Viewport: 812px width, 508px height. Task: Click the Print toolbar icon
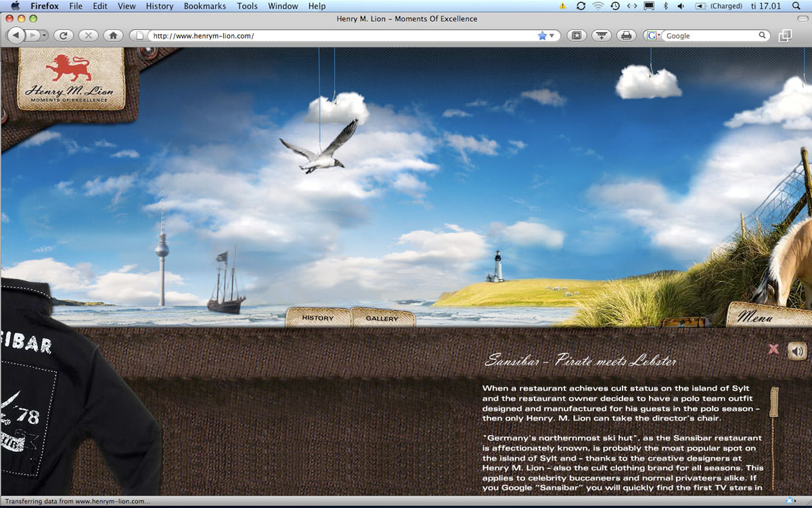[x=627, y=35]
